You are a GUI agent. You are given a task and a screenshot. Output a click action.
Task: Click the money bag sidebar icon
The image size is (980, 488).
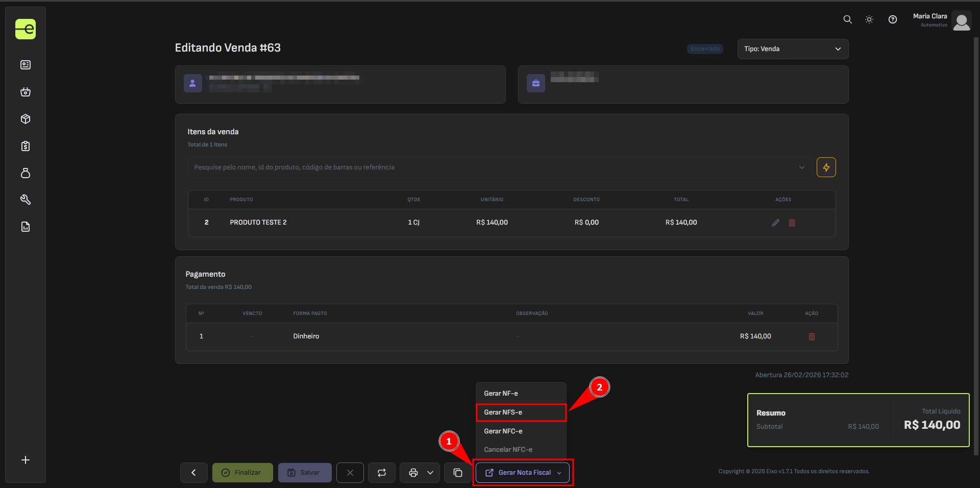[26, 173]
